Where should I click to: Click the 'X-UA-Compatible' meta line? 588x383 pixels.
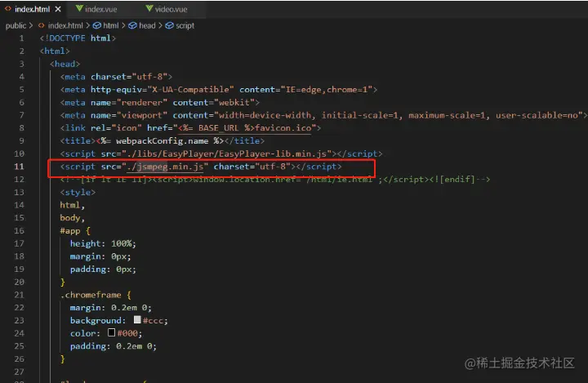point(219,89)
